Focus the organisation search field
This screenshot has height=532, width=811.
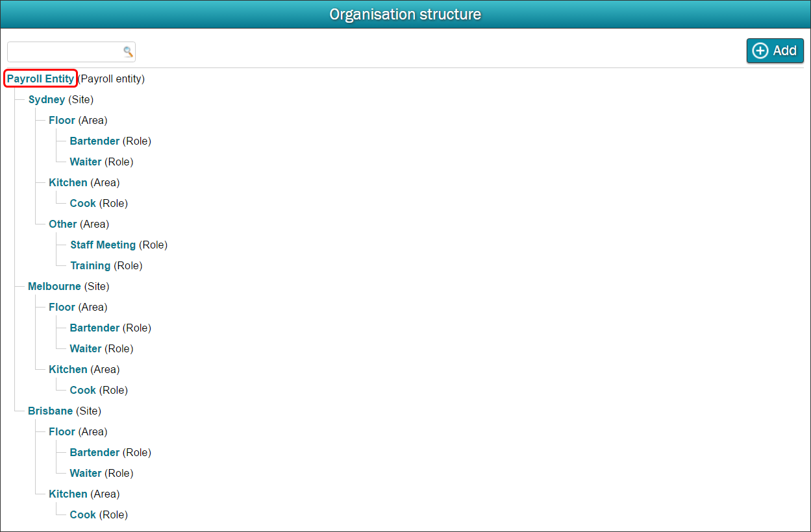tap(71, 52)
